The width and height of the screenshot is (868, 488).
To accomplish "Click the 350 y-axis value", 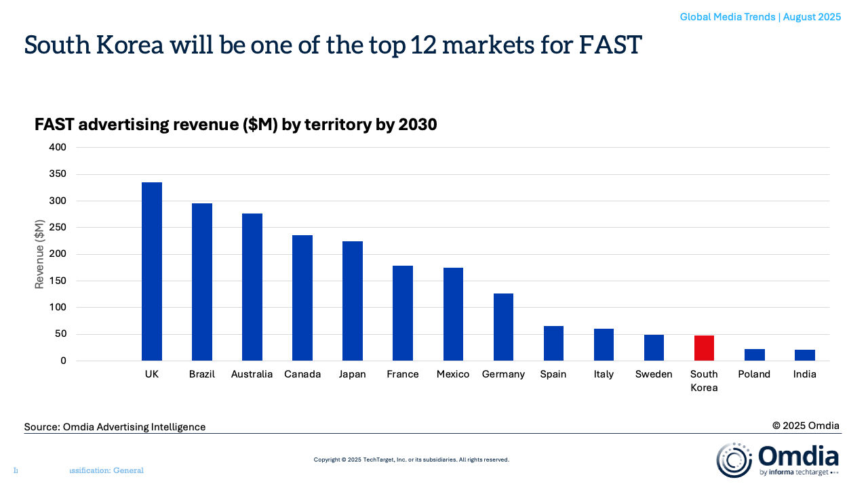I will point(58,174).
